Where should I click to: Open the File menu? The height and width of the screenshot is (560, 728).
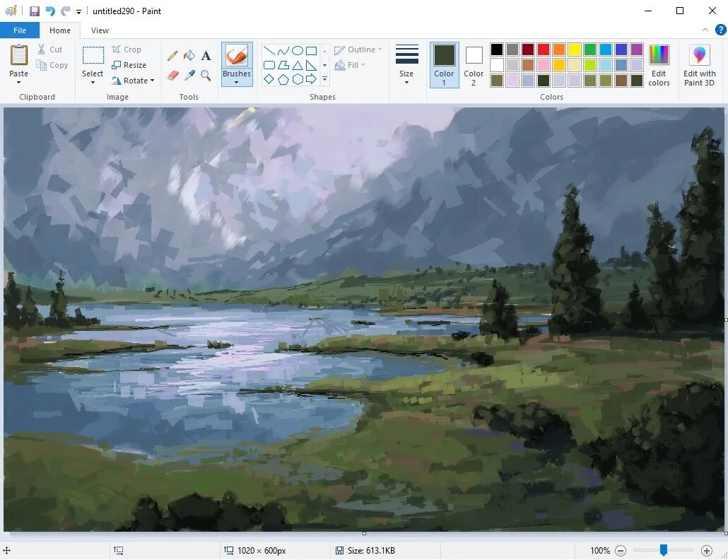click(20, 30)
